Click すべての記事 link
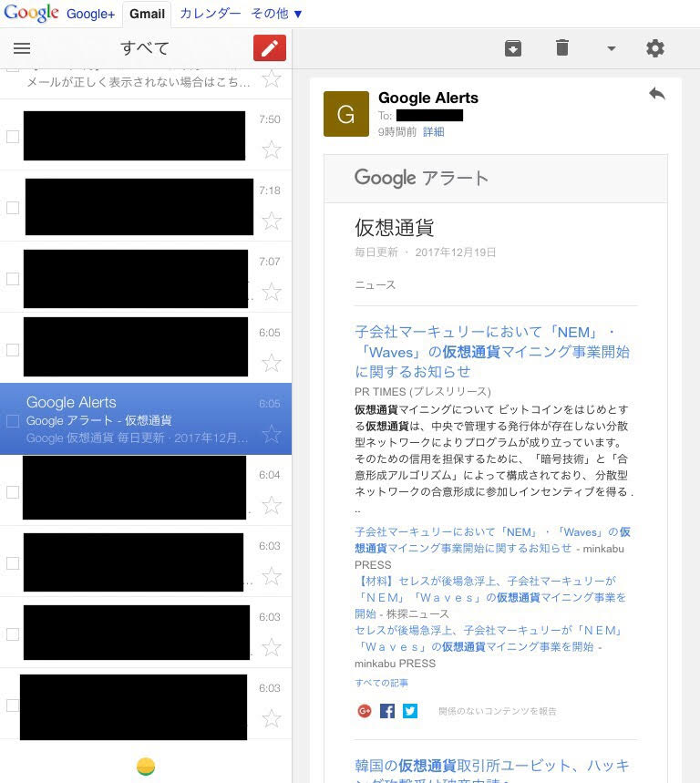Screen dimensions: 700x783 381,683
